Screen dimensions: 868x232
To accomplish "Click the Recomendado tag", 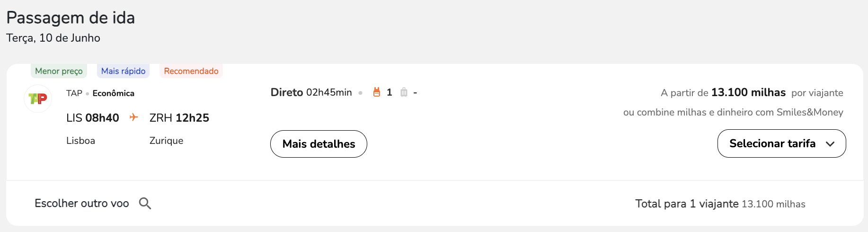I will [191, 71].
